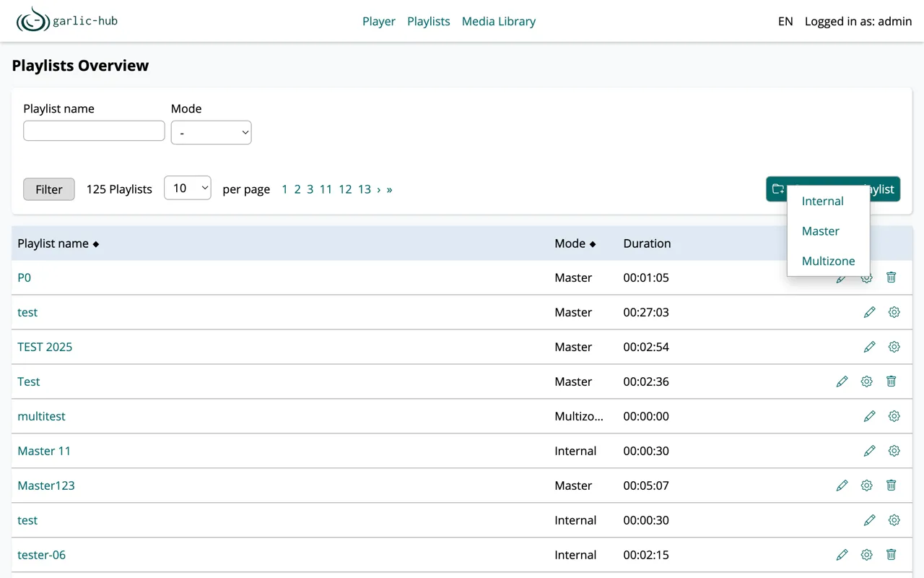Open the Playlists navigation item
This screenshot has height=578, width=924.
[x=429, y=21]
